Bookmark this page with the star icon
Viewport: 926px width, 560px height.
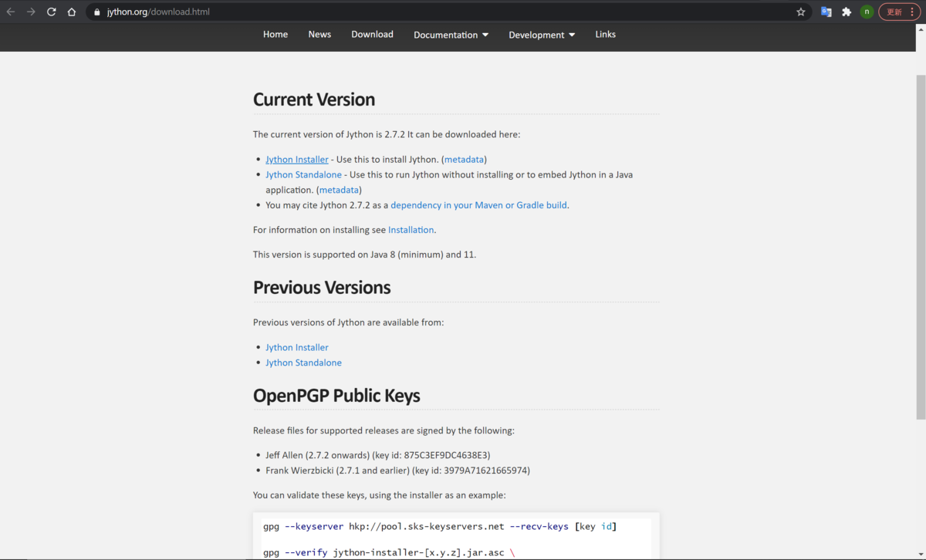pyautogui.click(x=801, y=12)
